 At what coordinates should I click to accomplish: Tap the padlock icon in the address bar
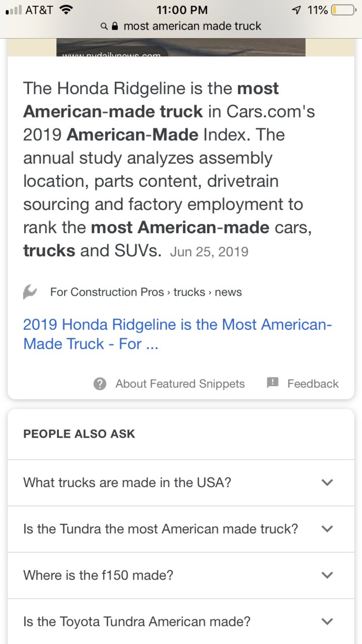[115, 26]
